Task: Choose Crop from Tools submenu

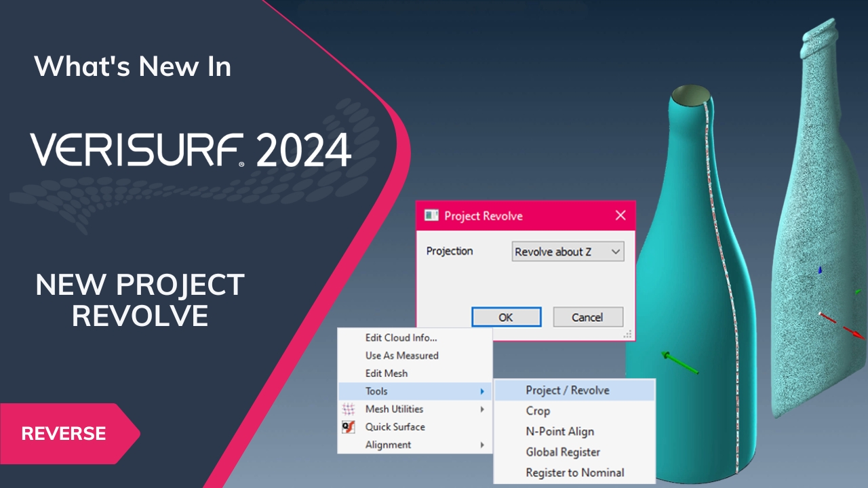Action: coord(574,411)
